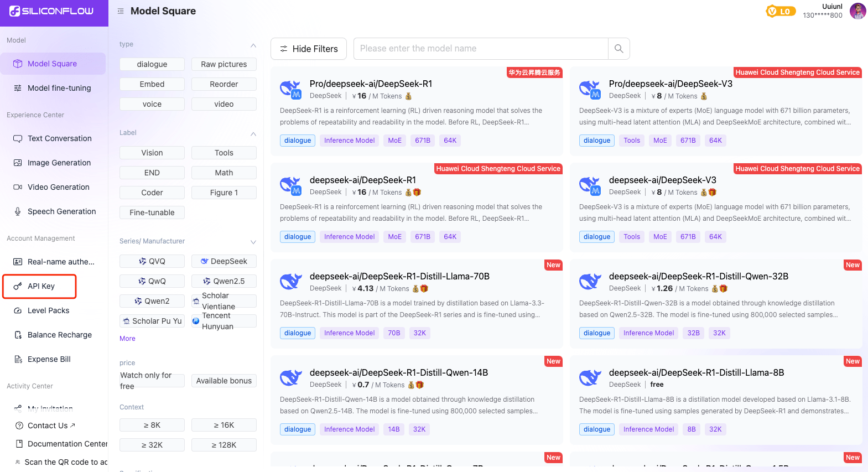Open Text Conversation icon
The height and width of the screenshot is (472, 868).
click(x=18, y=138)
